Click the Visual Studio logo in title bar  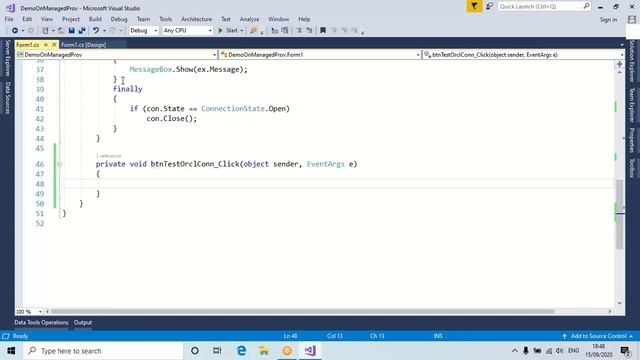pyautogui.click(x=11, y=8)
